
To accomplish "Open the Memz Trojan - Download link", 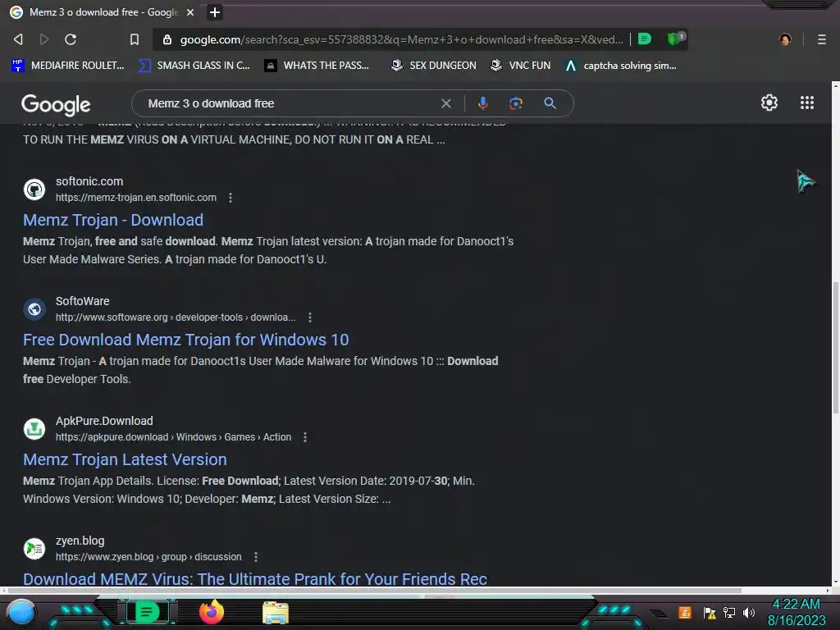I will coord(113,220).
